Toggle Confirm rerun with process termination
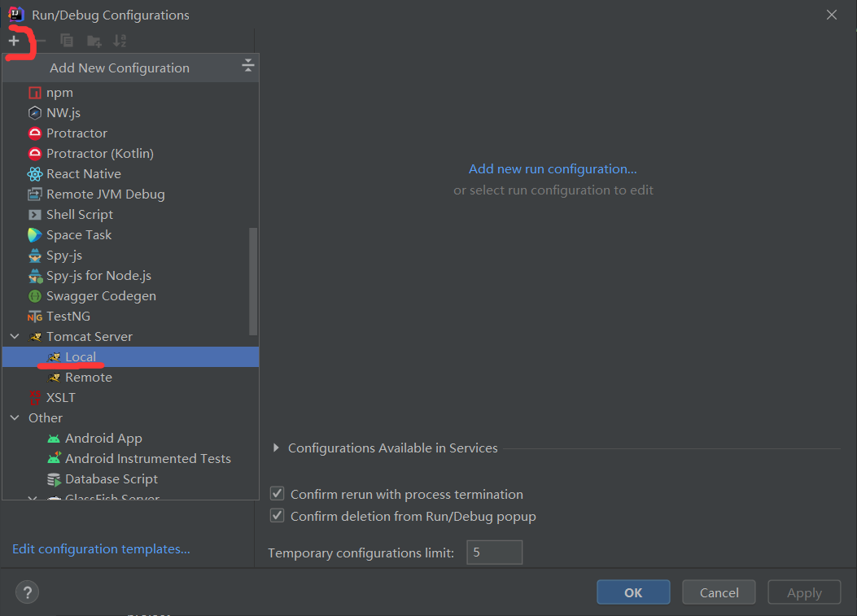This screenshot has width=857, height=616. click(x=277, y=494)
